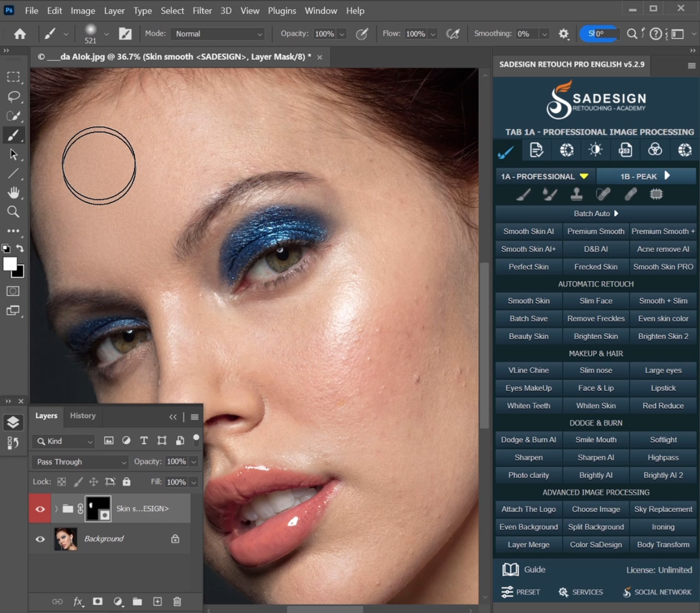This screenshot has width=700, height=613.
Task: Open the brush Mode dropdown
Action: 218,34
